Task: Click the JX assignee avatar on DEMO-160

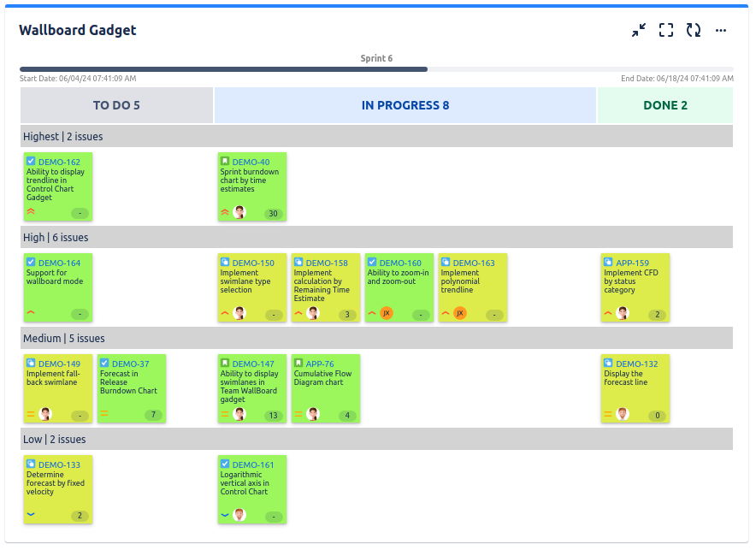Action: coord(386,313)
